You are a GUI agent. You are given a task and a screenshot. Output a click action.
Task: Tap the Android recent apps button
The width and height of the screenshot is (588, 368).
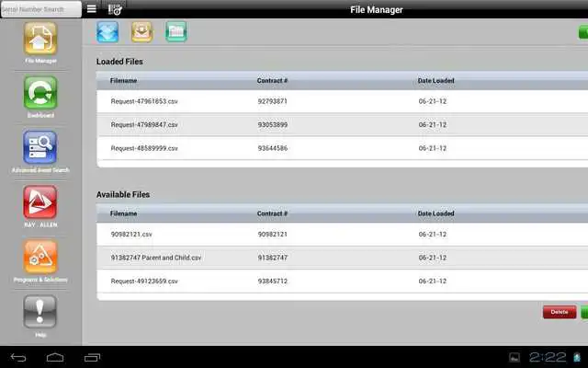[92, 356]
